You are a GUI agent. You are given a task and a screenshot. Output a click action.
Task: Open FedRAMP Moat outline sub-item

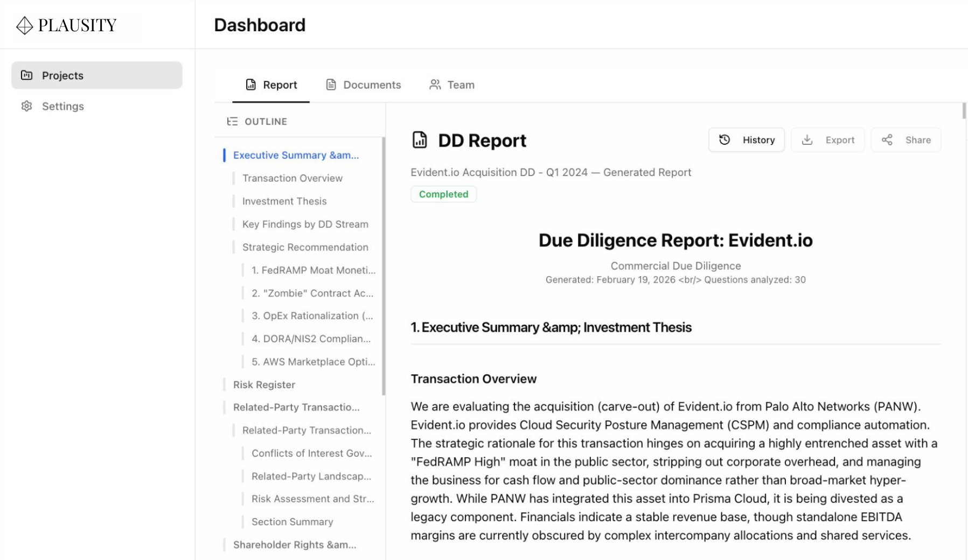click(313, 270)
